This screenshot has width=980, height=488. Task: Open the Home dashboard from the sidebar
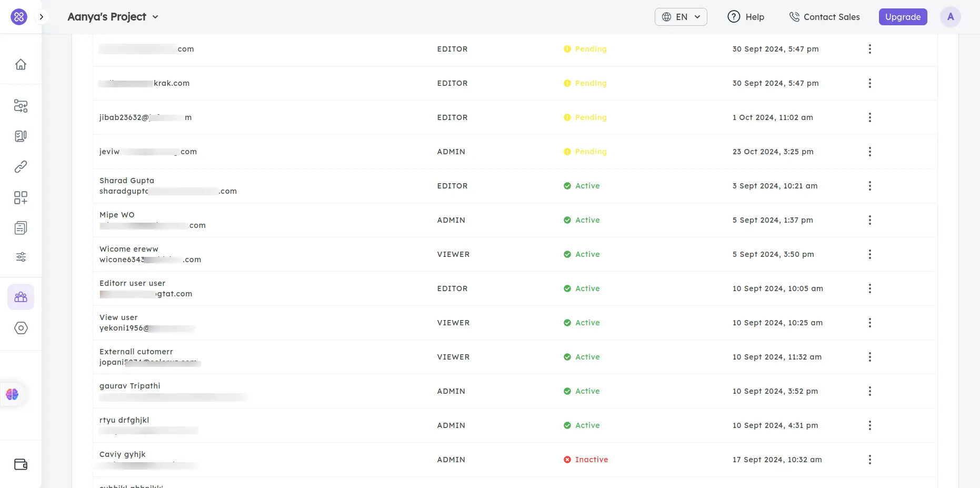(x=21, y=64)
